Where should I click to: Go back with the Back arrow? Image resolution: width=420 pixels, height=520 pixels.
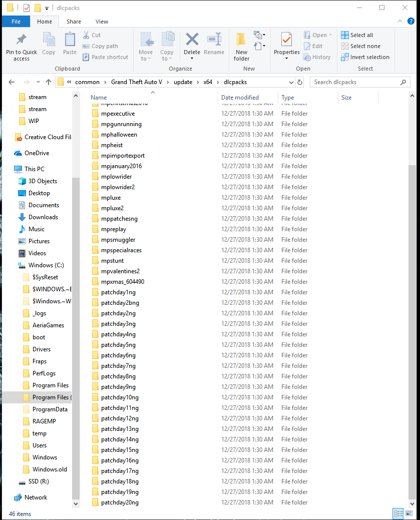12,82
